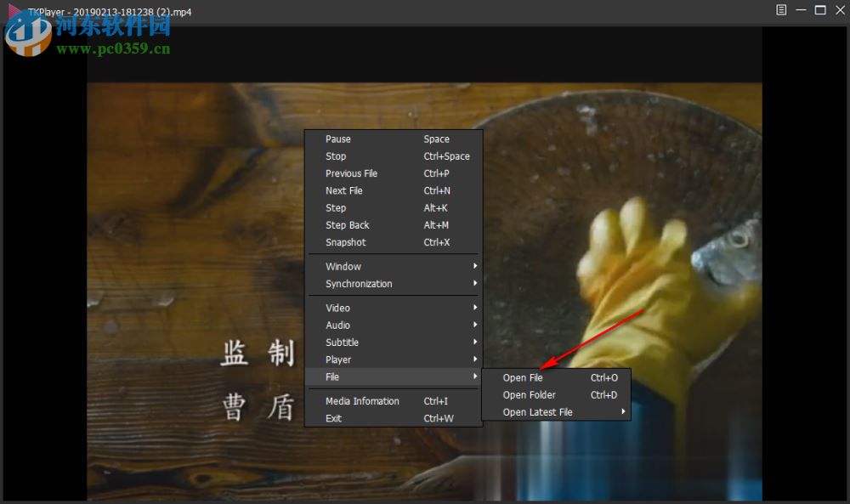Screen dimensions: 850x504
Task: Expand the Subtitle submenu
Action: tap(342, 343)
